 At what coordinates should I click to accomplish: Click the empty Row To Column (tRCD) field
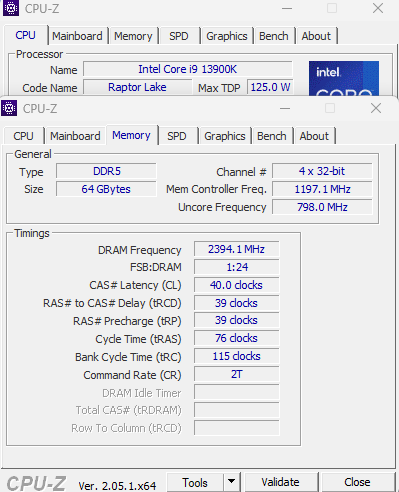tap(237, 428)
